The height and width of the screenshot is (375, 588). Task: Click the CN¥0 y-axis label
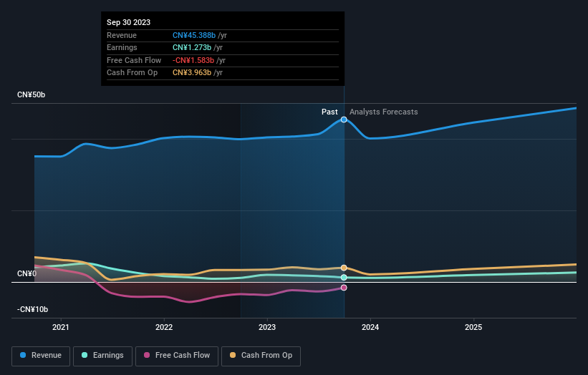tap(26, 274)
